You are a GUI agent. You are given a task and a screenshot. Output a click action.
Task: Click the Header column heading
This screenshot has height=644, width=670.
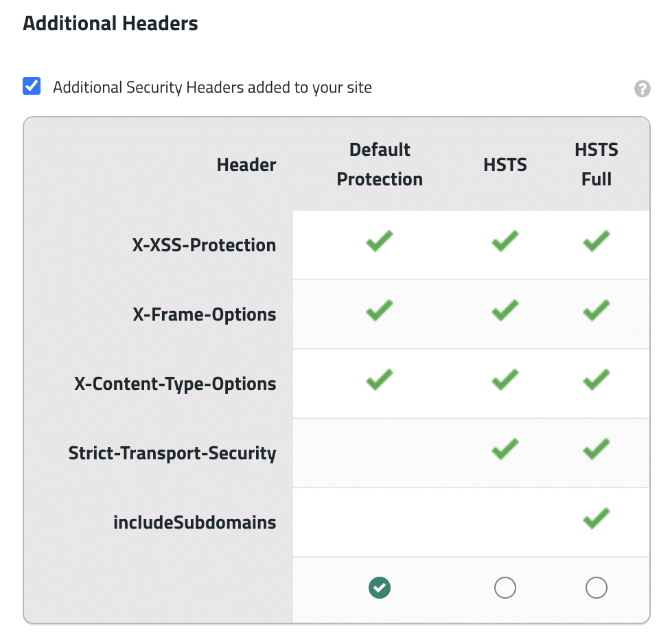246,165
